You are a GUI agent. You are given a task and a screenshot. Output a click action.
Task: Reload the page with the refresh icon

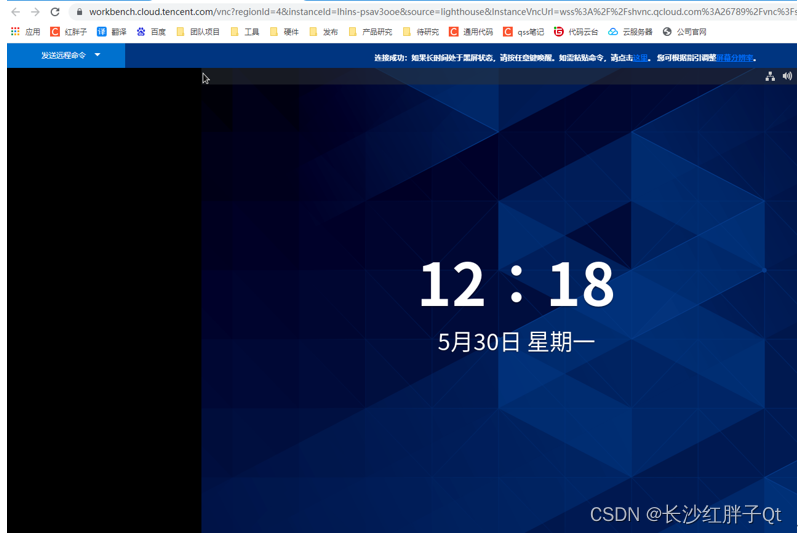point(55,12)
